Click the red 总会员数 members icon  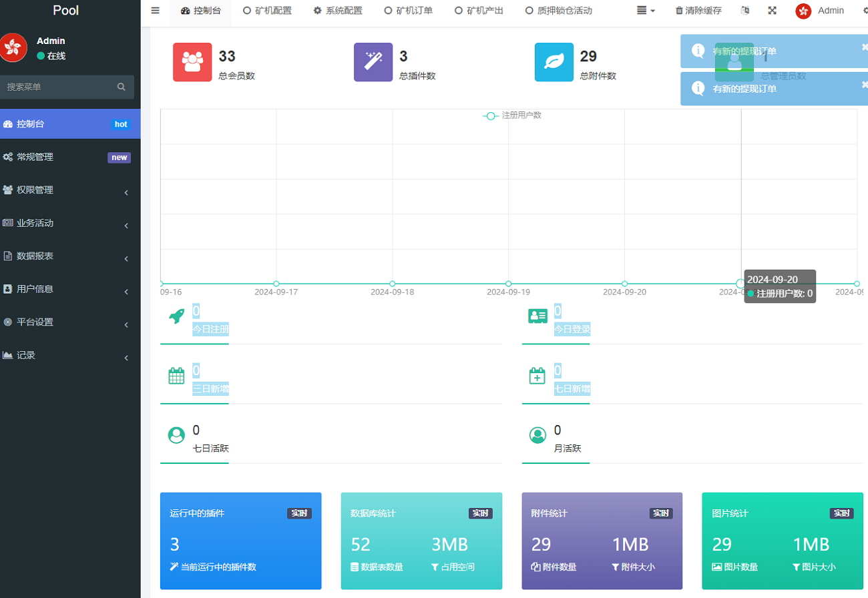point(192,62)
